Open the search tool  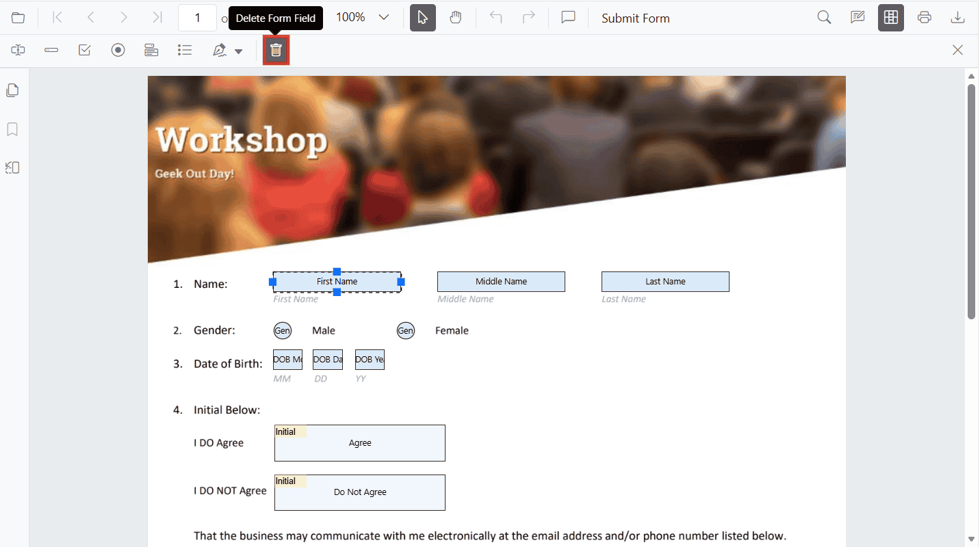click(x=824, y=17)
